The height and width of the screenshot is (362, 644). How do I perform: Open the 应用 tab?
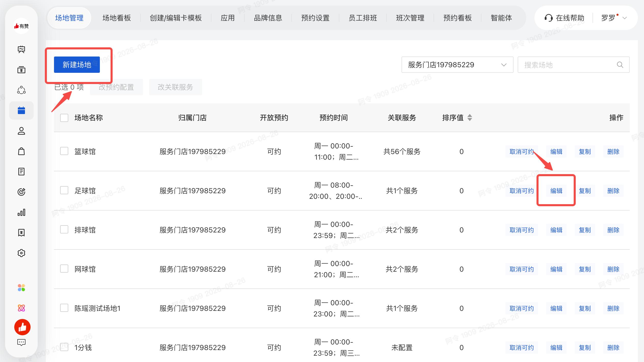(x=227, y=18)
